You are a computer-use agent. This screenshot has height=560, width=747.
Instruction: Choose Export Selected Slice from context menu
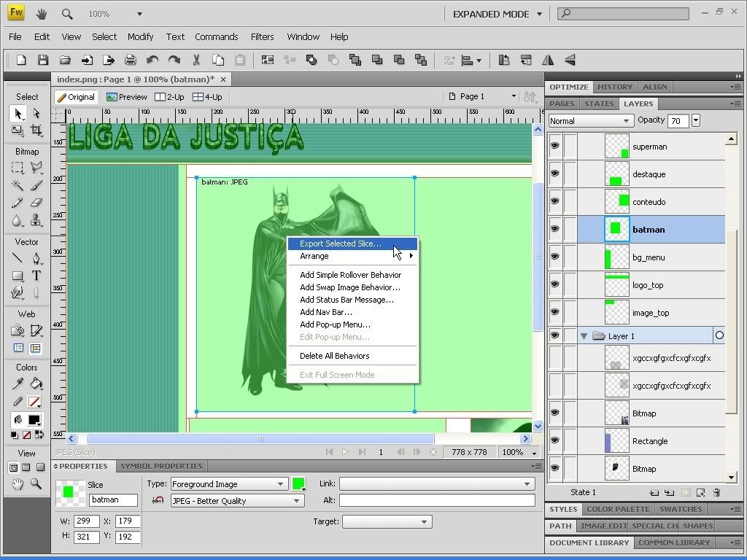[x=352, y=244]
